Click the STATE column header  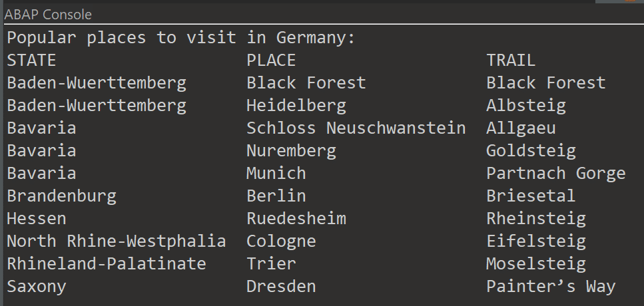tap(31, 60)
